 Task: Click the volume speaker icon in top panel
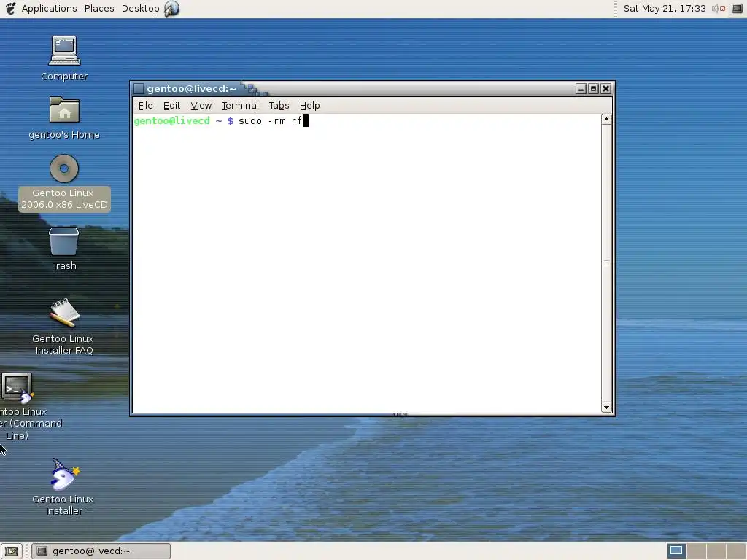coord(718,9)
